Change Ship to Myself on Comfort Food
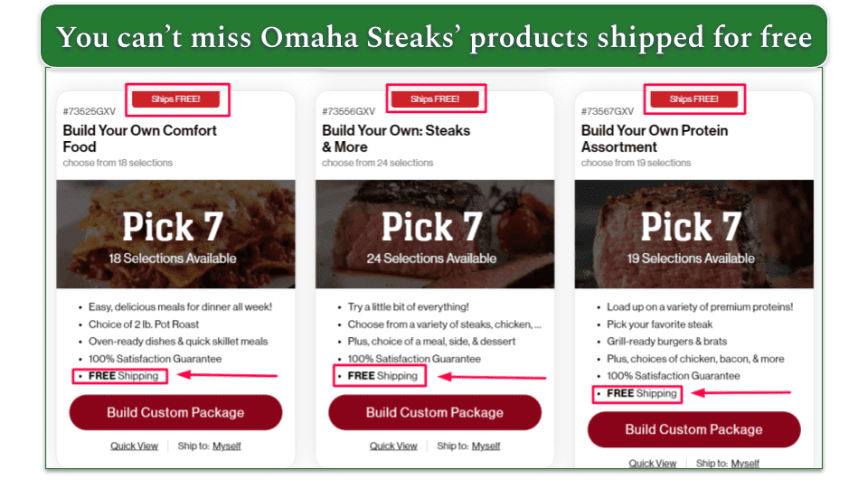Screen dimensions: 868x488 [x=226, y=446]
